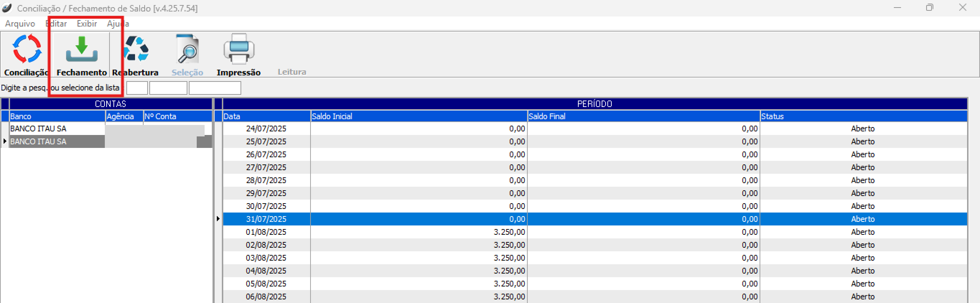
Task: Click the Conciliação toolbar icon
Action: click(x=27, y=49)
